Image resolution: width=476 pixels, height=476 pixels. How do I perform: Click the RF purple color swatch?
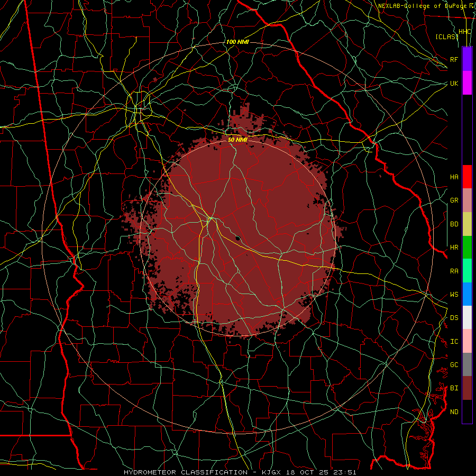(x=467, y=59)
